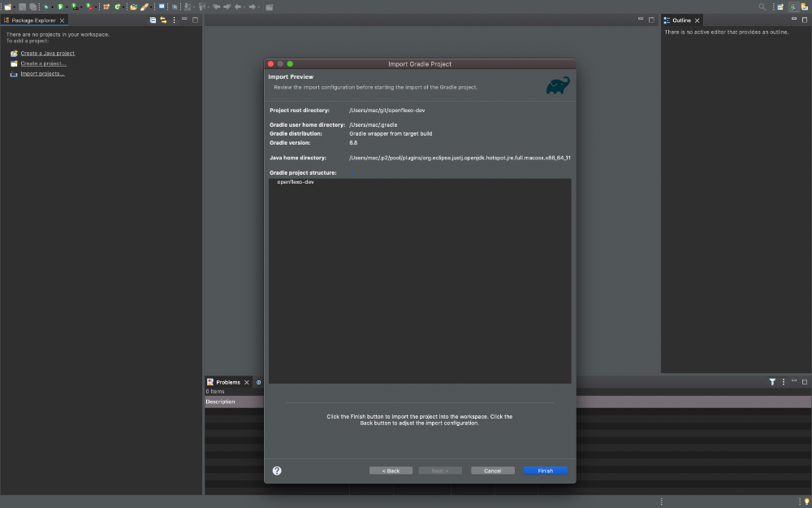Open the New Java Class dropdown arrow
Viewport: 812px width, 508px height.
123,7
